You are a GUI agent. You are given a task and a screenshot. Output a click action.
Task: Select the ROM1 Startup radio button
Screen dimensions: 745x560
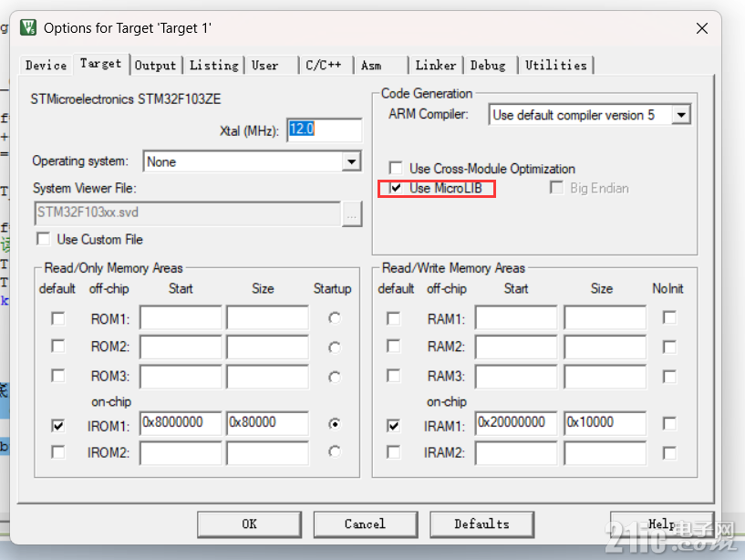335,318
